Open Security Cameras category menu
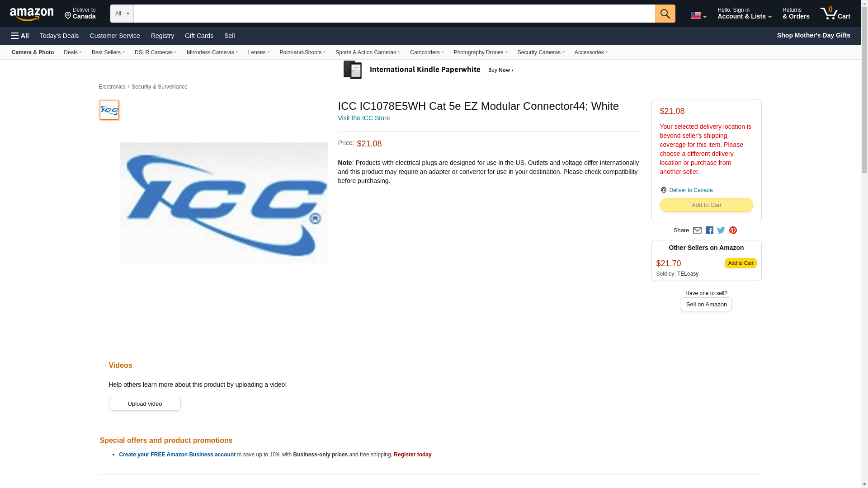 click(541, 52)
